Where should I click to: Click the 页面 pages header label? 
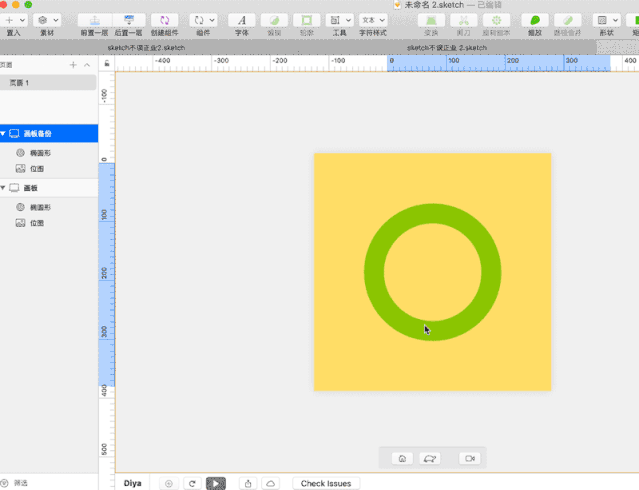[x=6, y=65]
